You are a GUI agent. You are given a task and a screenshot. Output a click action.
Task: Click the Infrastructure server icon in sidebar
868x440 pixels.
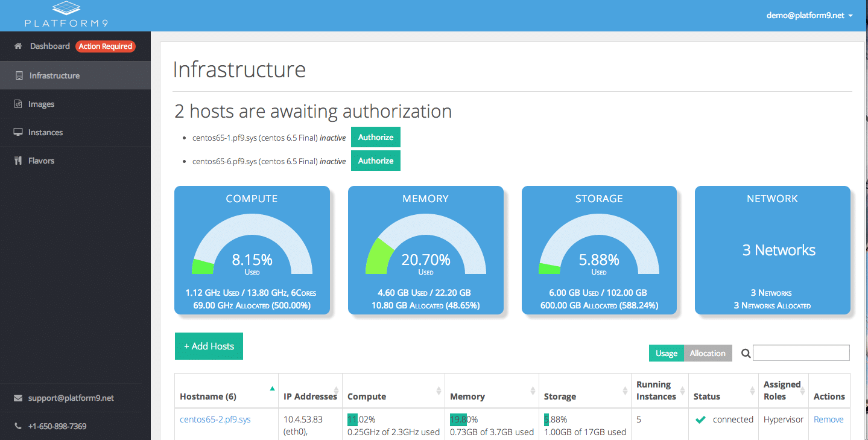click(19, 75)
